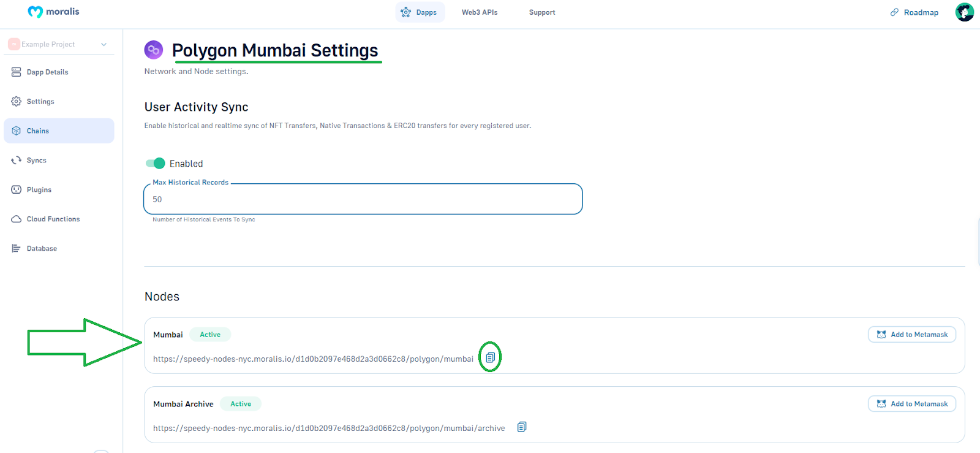This screenshot has width=980, height=453.
Task: Add the Mumbai node to Metamask
Action: [912, 335]
